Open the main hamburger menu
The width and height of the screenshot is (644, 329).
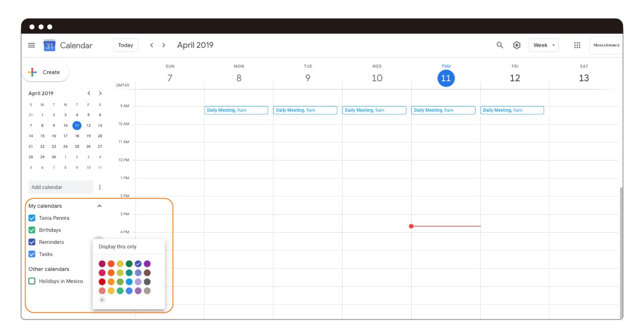click(x=31, y=45)
